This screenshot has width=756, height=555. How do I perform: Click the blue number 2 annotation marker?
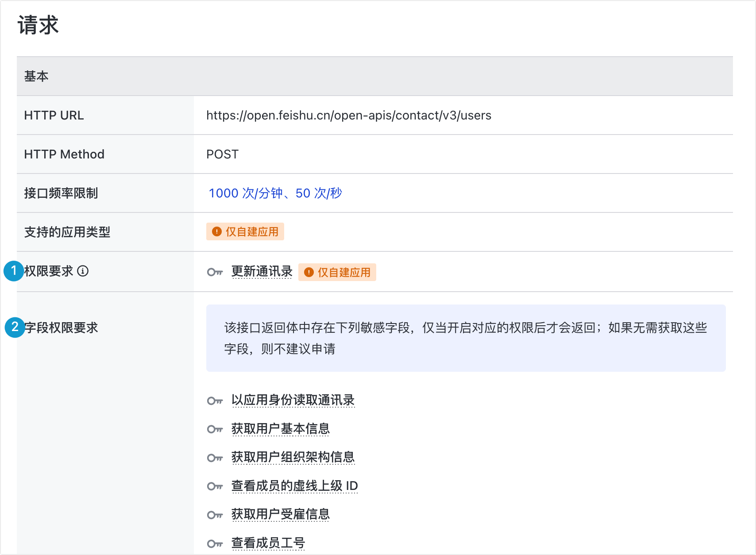point(15,328)
